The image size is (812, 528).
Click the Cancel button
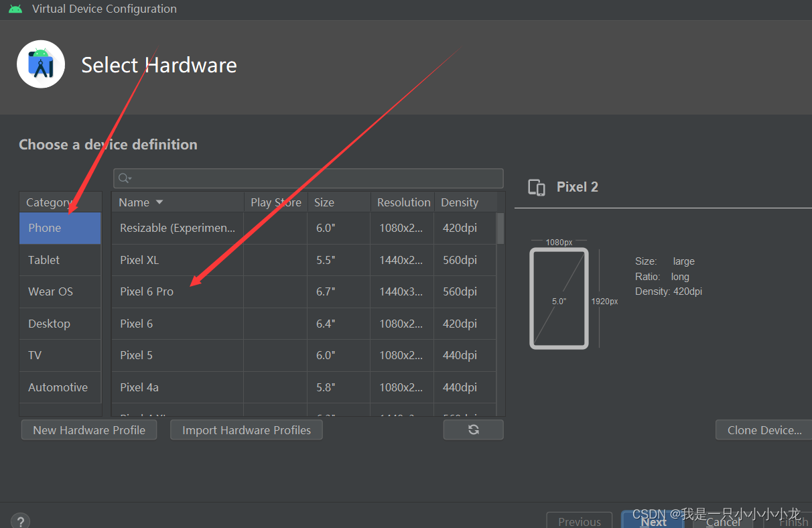click(724, 521)
